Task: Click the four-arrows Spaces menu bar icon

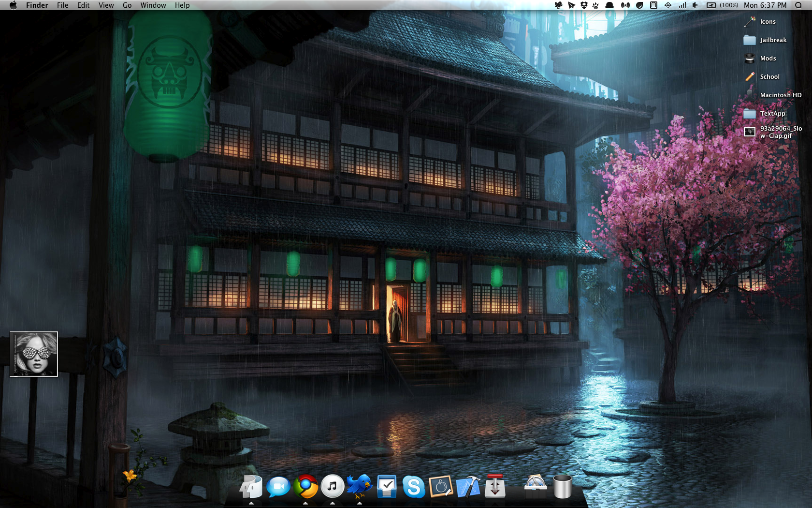Action: (x=668, y=5)
